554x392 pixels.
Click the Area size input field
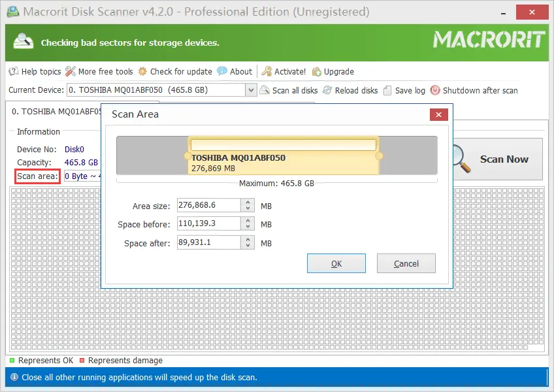tap(209, 205)
